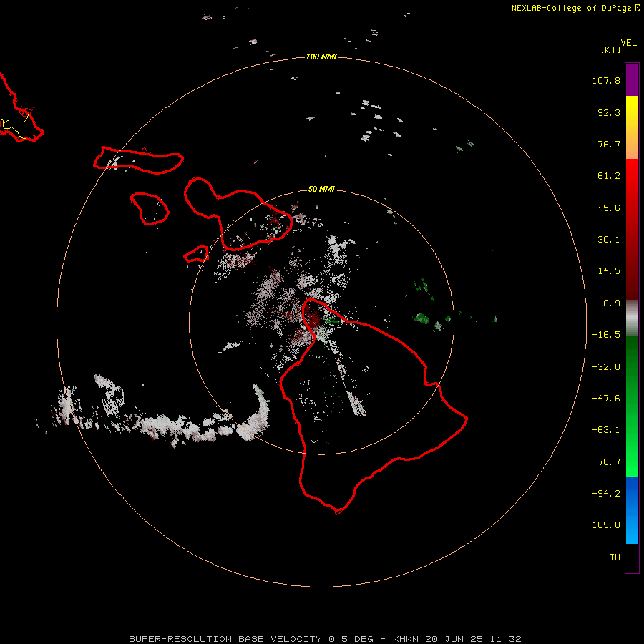Click the -16.5 velocity scale value
The image size is (644, 644).
coord(606,335)
